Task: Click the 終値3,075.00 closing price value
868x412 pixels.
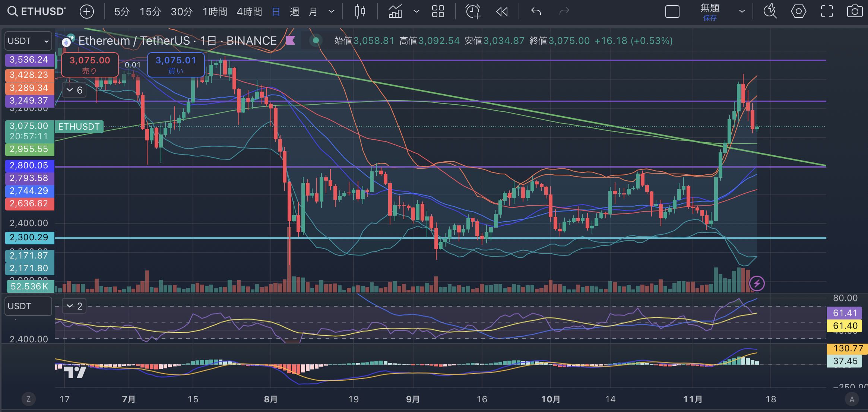Action: coord(560,41)
